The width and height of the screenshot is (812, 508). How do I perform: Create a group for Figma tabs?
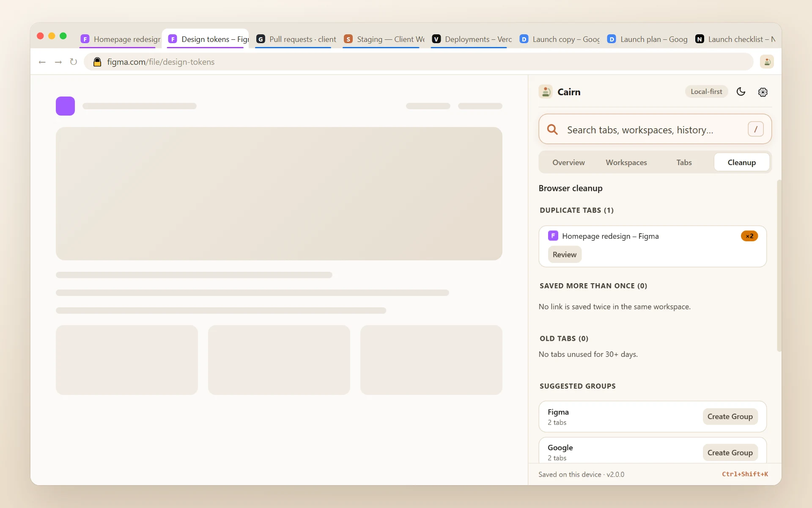pos(730,417)
